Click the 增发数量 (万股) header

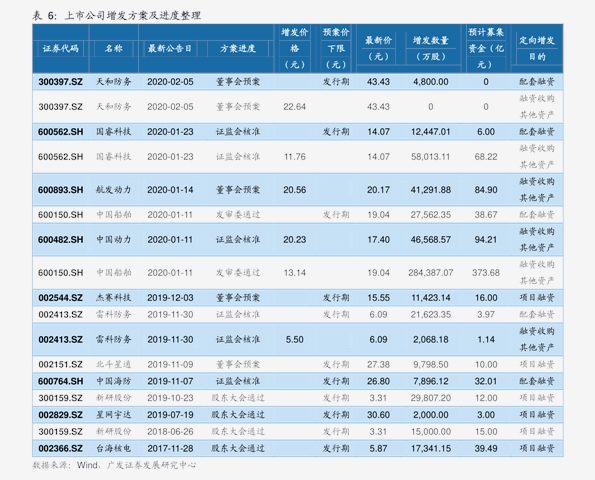[431, 49]
